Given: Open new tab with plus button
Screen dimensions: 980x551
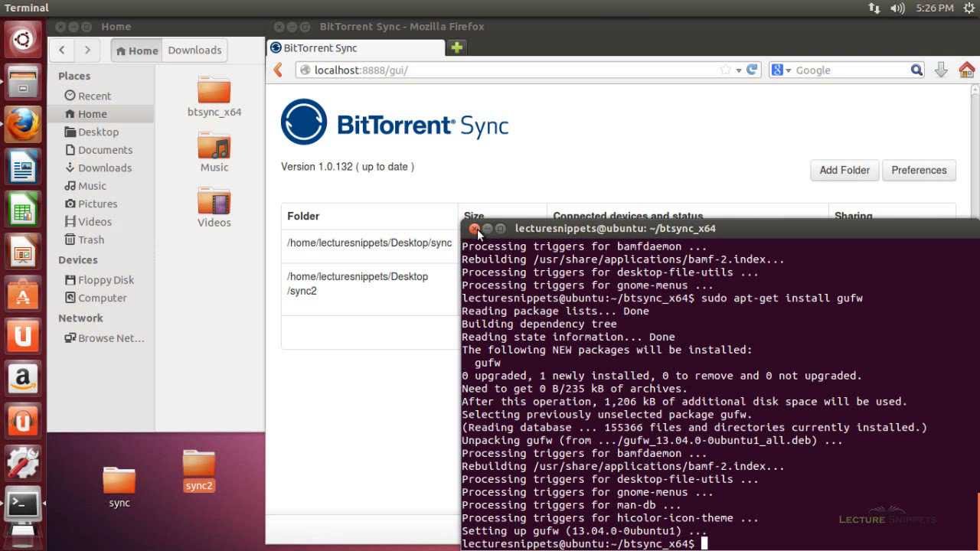Looking at the screenshot, I should (456, 47).
